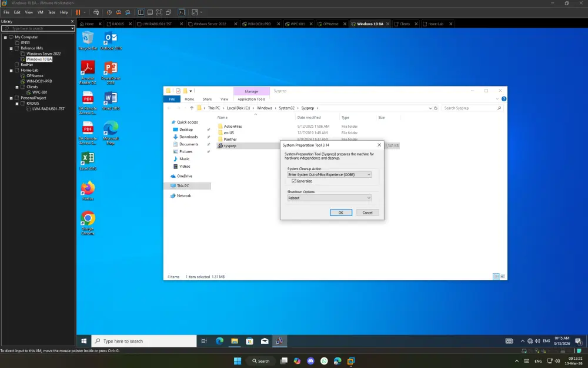
Task: Open File Explorer from the guest taskbar
Action: [x=235, y=341]
